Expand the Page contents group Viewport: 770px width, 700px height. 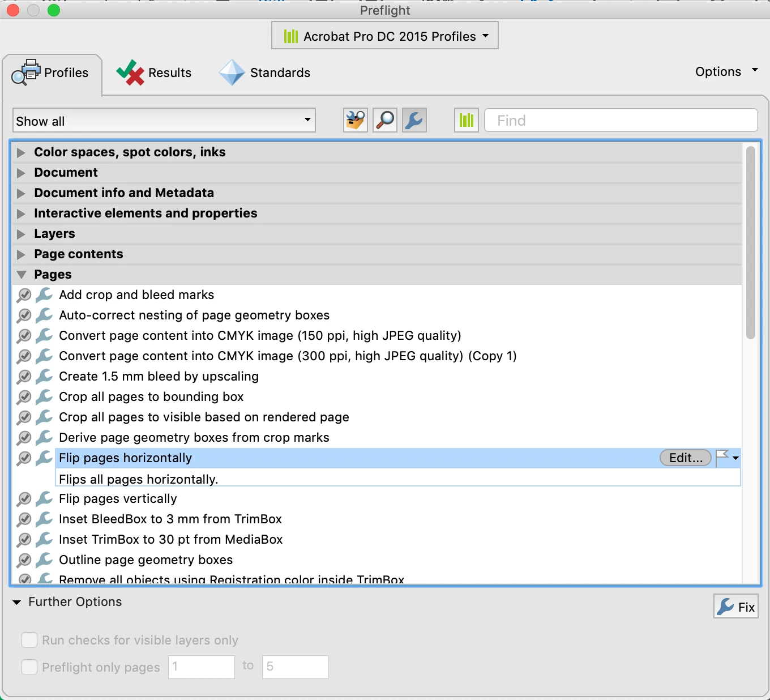click(21, 254)
